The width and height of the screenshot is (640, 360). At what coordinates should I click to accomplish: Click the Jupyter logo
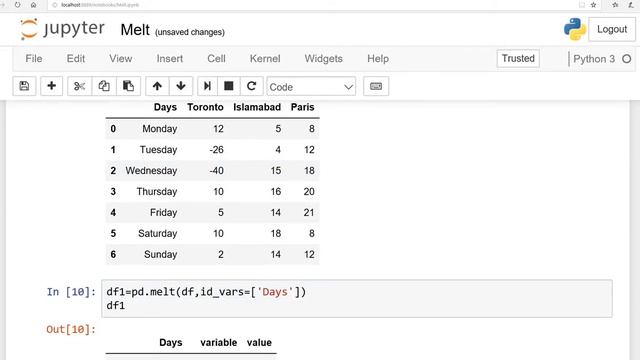click(62, 29)
